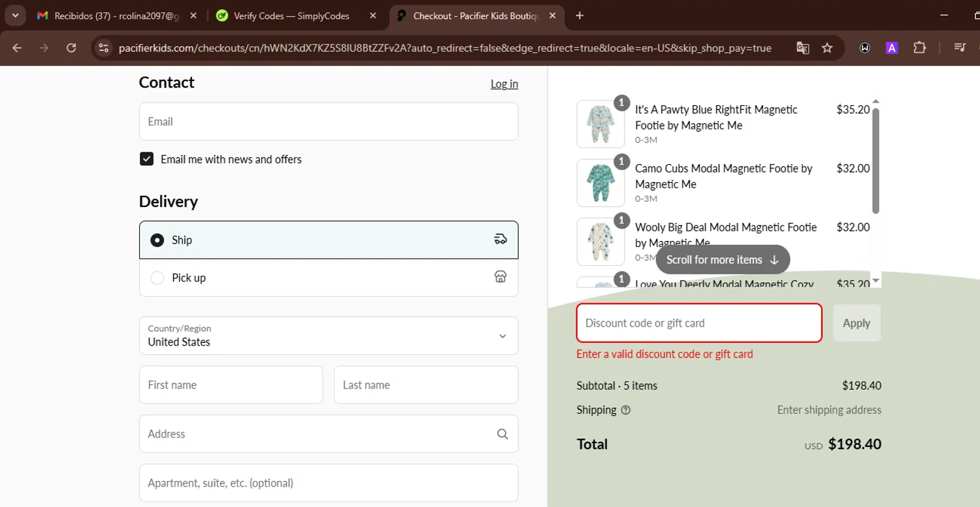Viewport: 980px width, 507px height.
Task: Open the Extensions puzzle menu
Action: coord(919,48)
